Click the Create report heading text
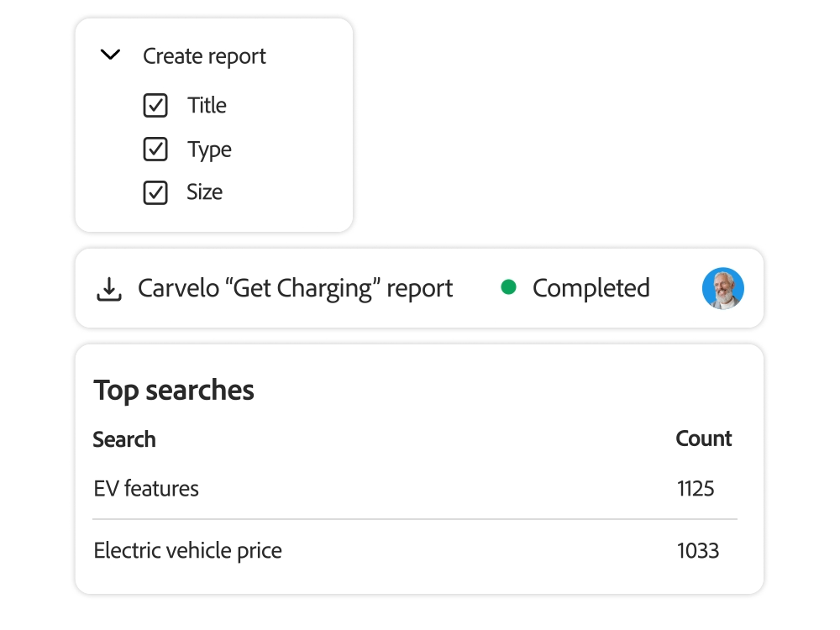 tap(204, 56)
